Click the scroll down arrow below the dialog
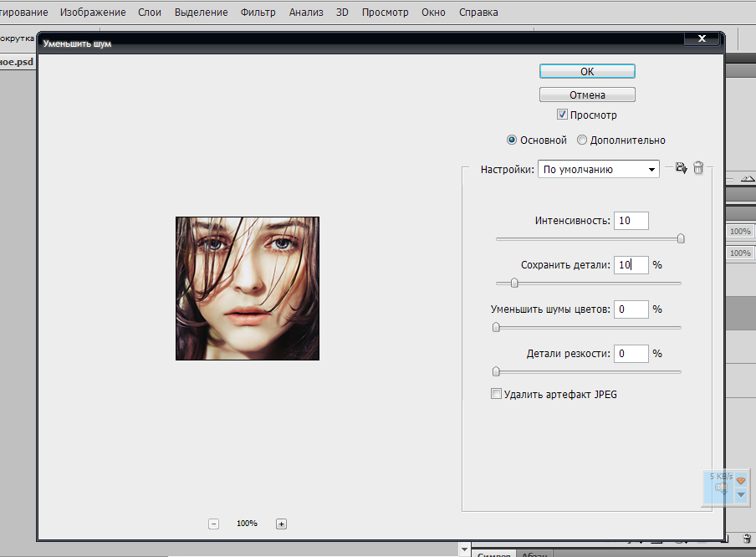 [x=464, y=549]
